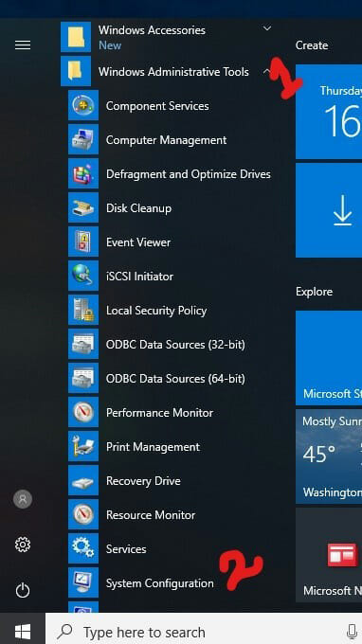Expand the Windows Accessories chevron
Image resolution: width=362 pixels, height=644 pixels.
click(267, 28)
